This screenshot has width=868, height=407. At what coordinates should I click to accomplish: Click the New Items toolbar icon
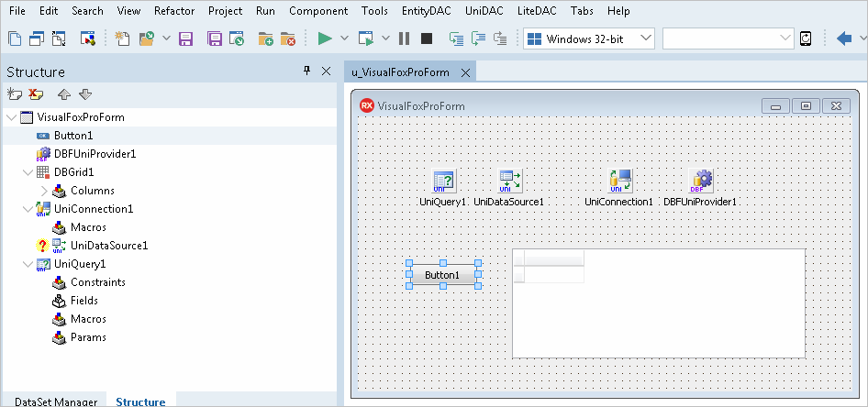click(122, 38)
